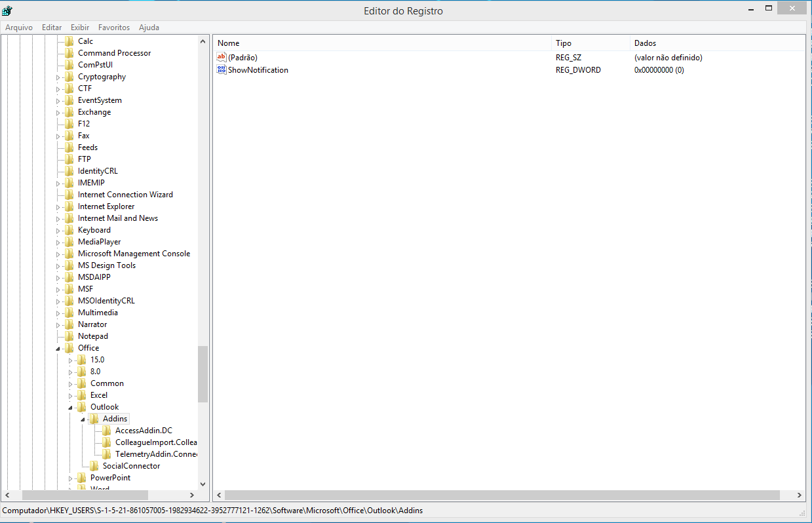
Task: Expand the Excel key
Action: click(x=71, y=395)
